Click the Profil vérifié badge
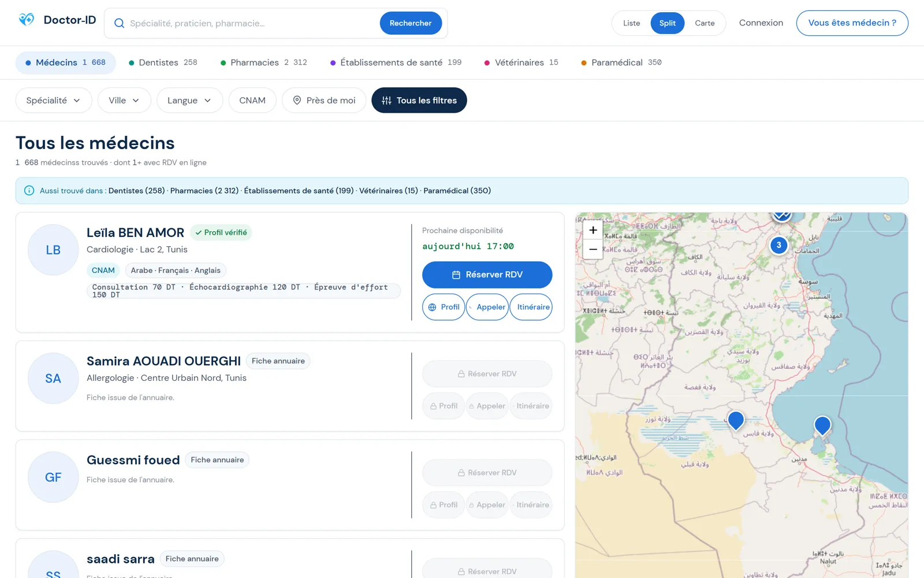The width and height of the screenshot is (924, 578). pyautogui.click(x=221, y=232)
